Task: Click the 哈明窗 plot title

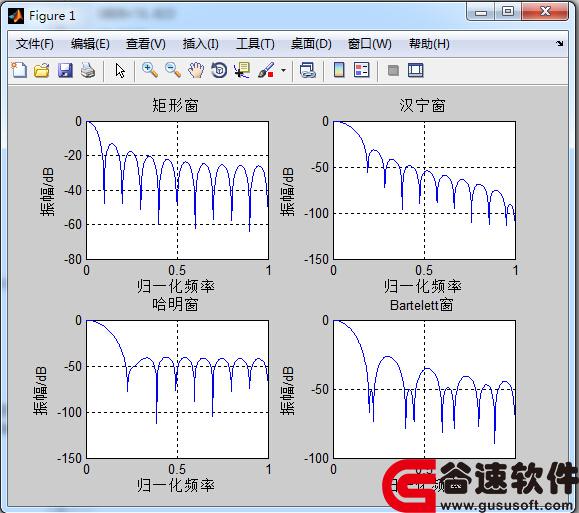Action: (175, 305)
